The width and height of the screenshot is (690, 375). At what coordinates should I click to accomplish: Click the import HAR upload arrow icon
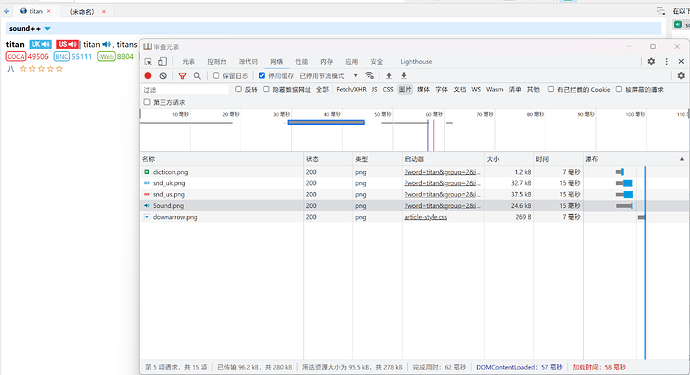pyautogui.click(x=389, y=76)
